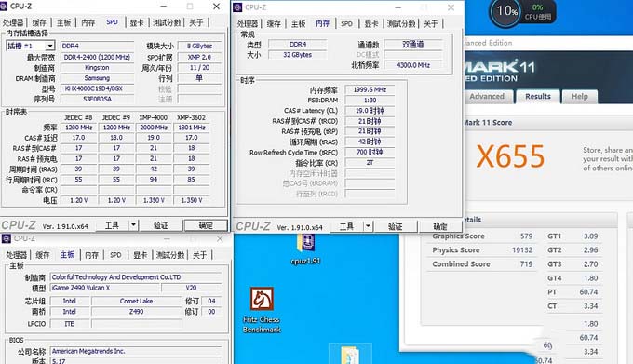Click the Graphics Score value 579
Screen dimensions: 633x364
click(x=526, y=236)
